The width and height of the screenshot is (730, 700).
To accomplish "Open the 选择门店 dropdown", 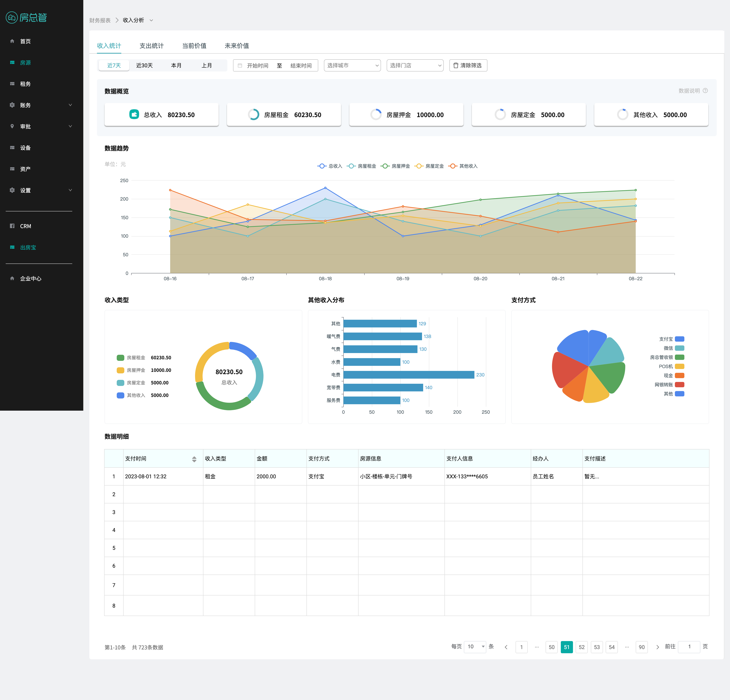I will tap(415, 66).
